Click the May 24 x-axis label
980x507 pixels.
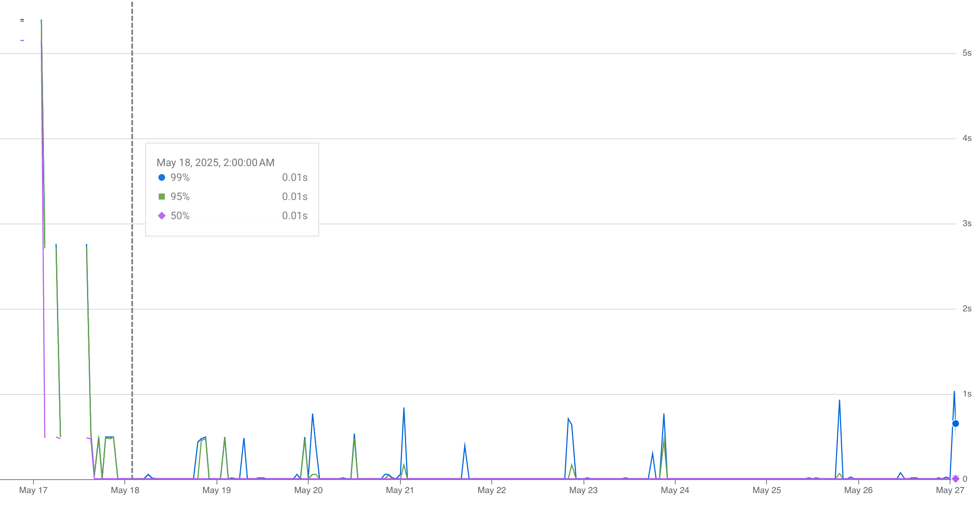click(675, 490)
